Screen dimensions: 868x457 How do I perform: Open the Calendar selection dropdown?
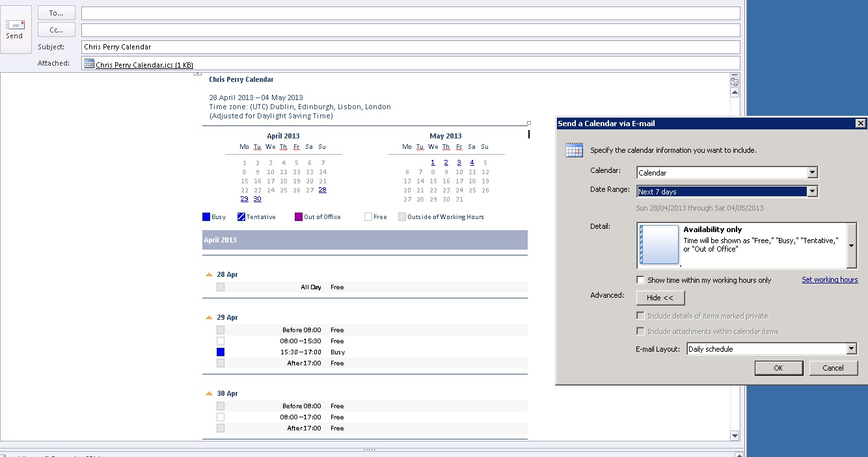click(812, 173)
